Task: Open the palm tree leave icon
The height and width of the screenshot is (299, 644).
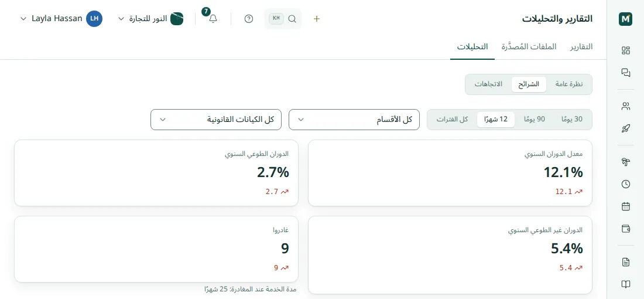Action: pyautogui.click(x=625, y=162)
